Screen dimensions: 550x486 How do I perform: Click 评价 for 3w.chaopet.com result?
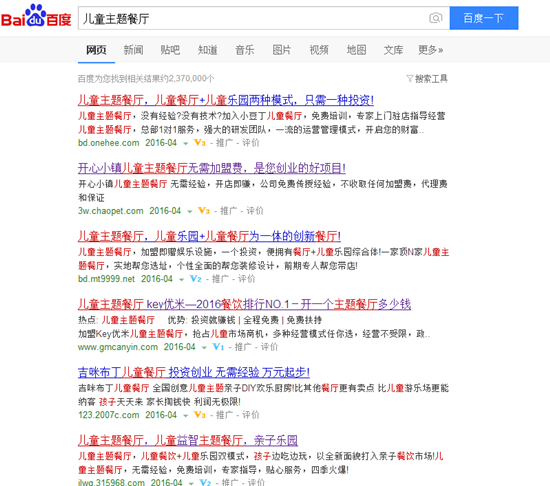point(255,211)
